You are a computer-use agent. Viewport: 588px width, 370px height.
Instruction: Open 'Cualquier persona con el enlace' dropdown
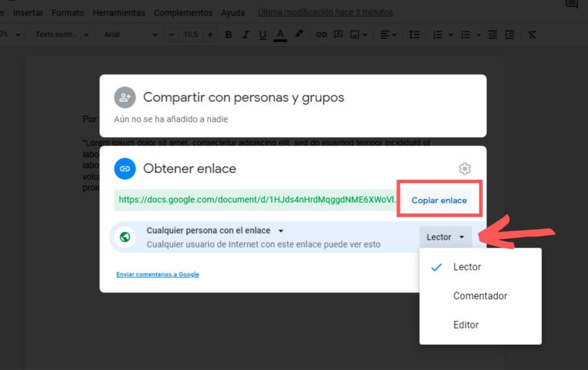click(x=215, y=231)
